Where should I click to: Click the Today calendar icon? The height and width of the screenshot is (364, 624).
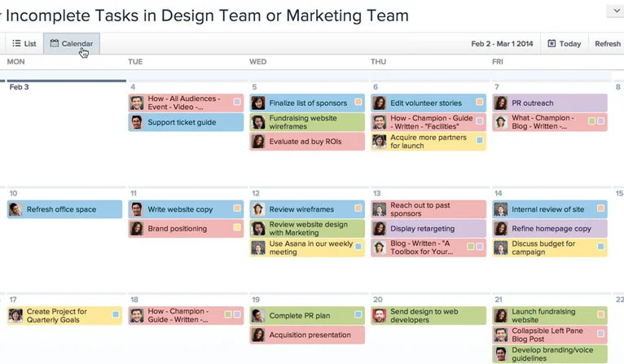click(x=551, y=43)
